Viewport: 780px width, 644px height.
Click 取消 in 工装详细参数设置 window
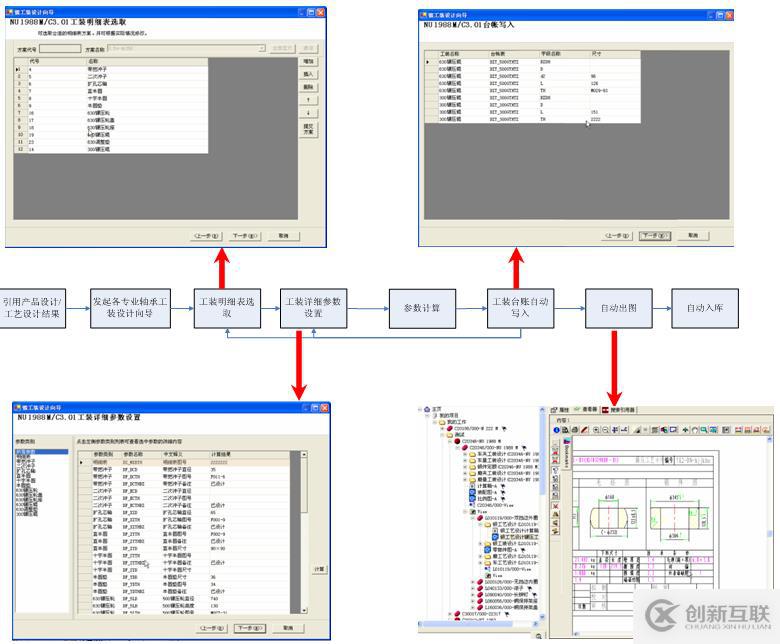[x=288, y=628]
